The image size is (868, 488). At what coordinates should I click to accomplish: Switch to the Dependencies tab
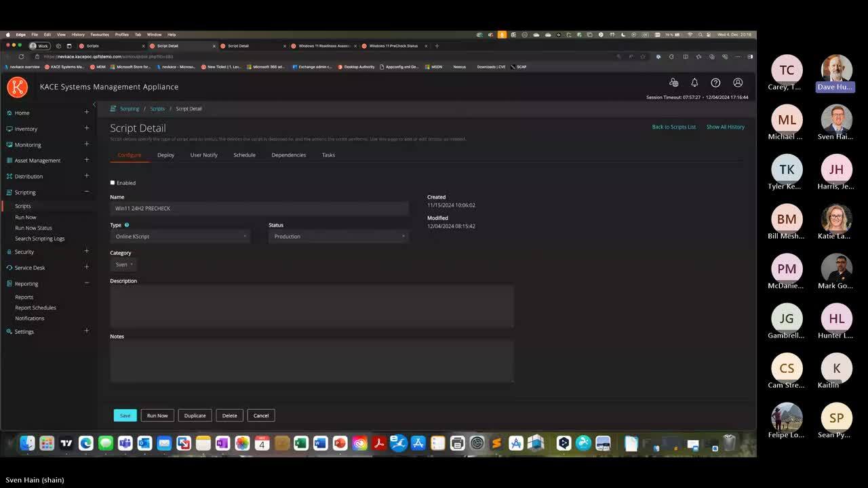click(x=289, y=155)
